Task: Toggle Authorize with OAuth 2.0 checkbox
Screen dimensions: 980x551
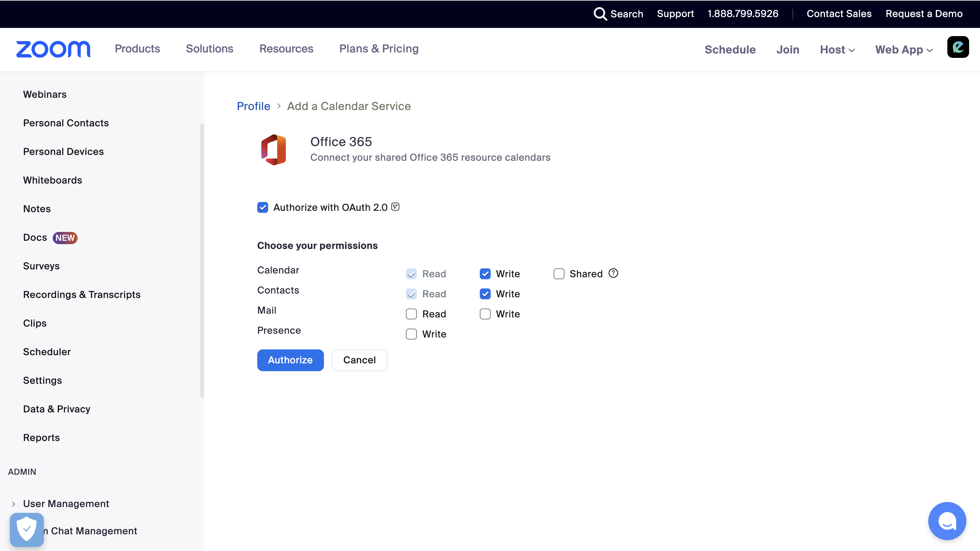Action: [x=262, y=207]
